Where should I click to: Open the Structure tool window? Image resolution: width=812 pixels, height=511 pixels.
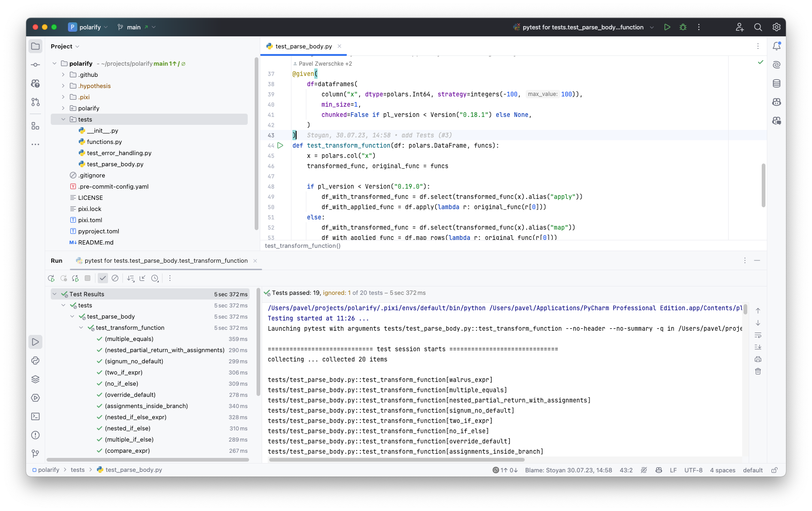point(35,126)
